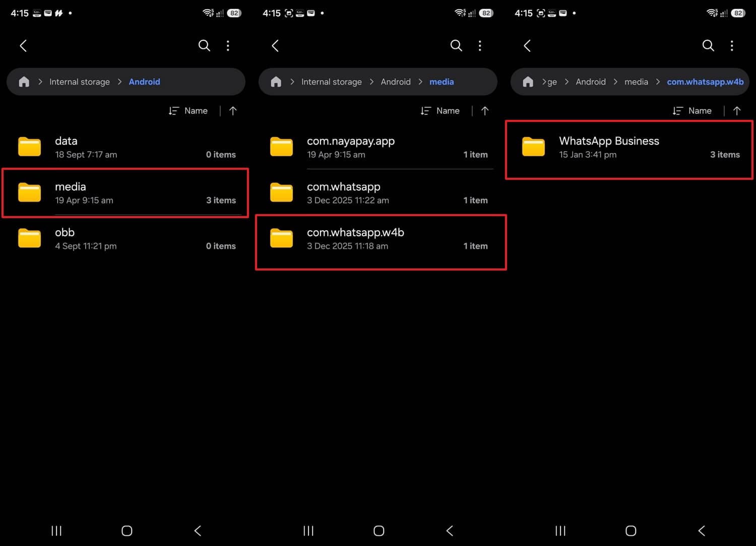
Task: Open the com.nayapay.app folder
Action: coord(378,147)
